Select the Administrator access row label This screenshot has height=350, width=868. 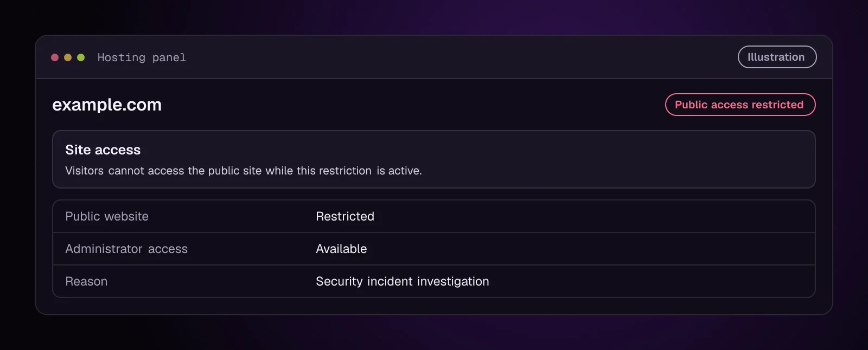126,249
